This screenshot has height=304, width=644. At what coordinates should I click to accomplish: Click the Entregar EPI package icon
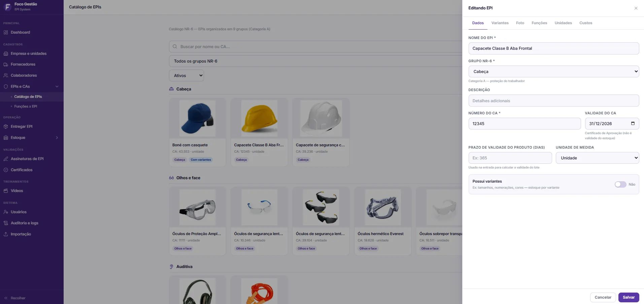pos(6,126)
